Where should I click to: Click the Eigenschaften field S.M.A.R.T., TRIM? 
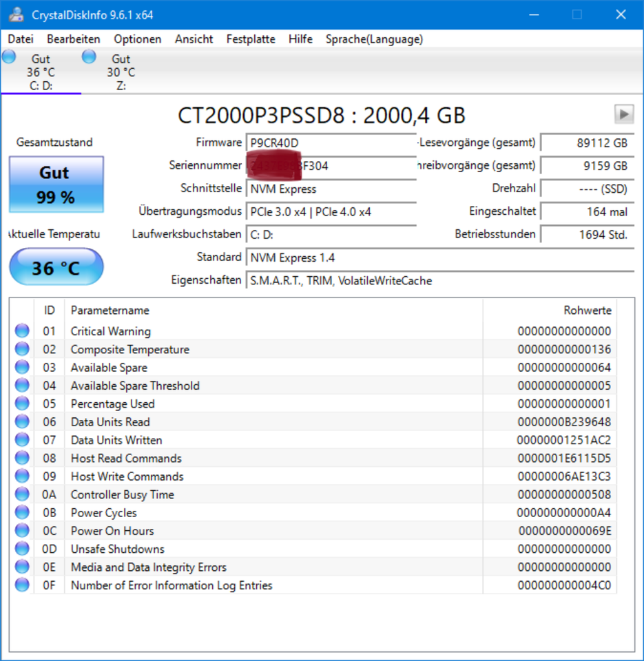[x=440, y=280]
